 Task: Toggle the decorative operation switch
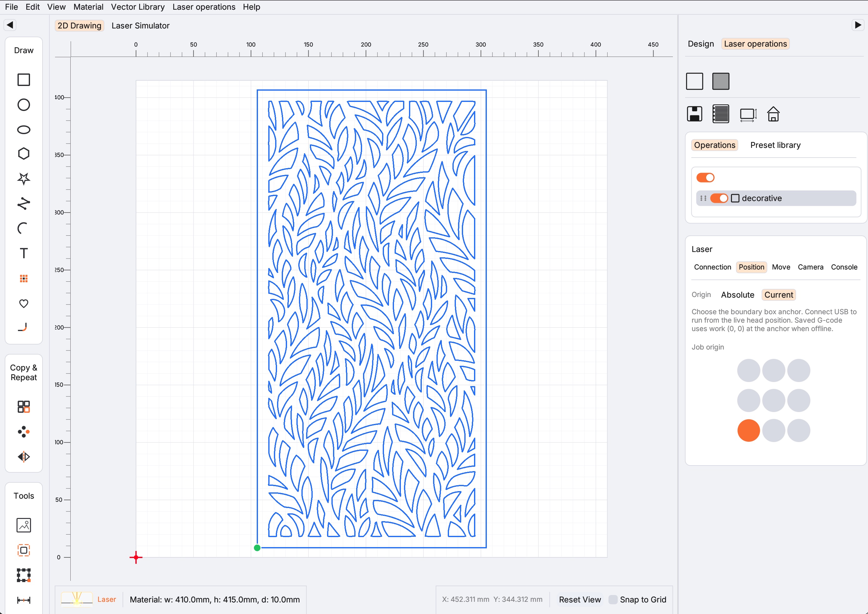(719, 198)
